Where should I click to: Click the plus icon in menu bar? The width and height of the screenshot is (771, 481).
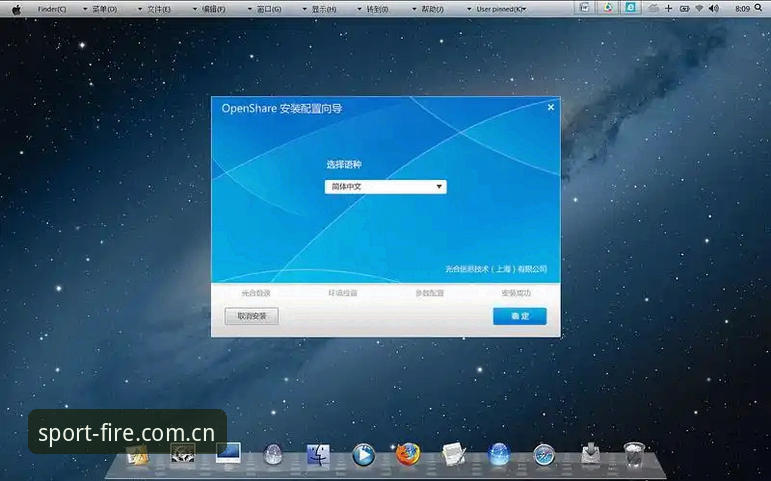pos(668,8)
